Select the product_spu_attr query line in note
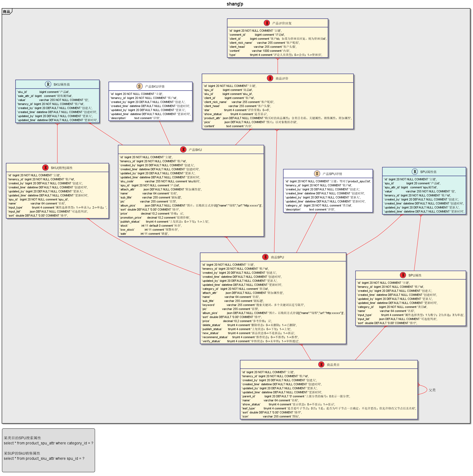This screenshot has width=473, height=476. point(48,443)
